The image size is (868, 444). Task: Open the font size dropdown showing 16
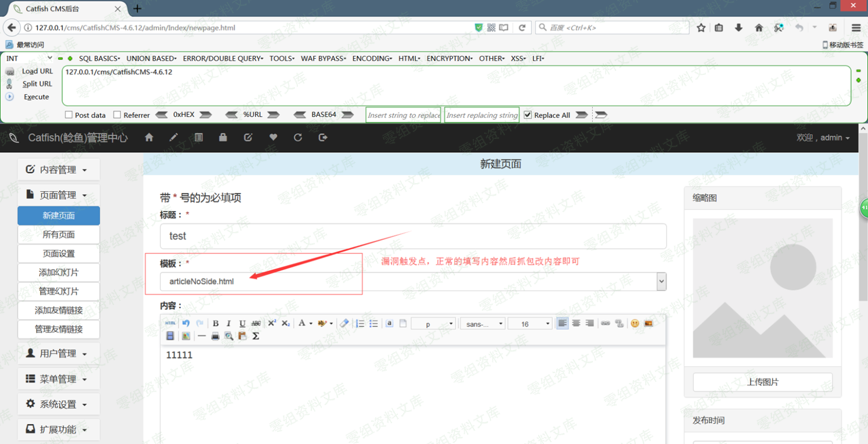(529, 324)
